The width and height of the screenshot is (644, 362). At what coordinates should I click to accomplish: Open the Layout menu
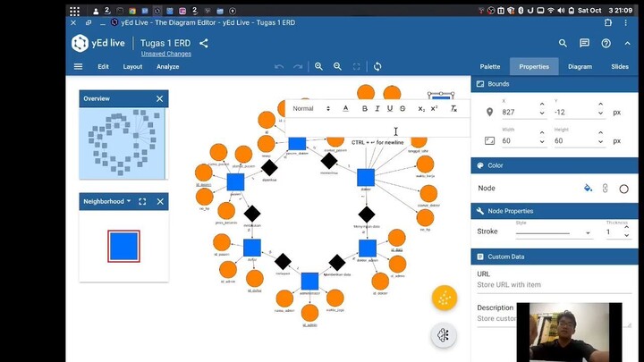pyautogui.click(x=132, y=66)
